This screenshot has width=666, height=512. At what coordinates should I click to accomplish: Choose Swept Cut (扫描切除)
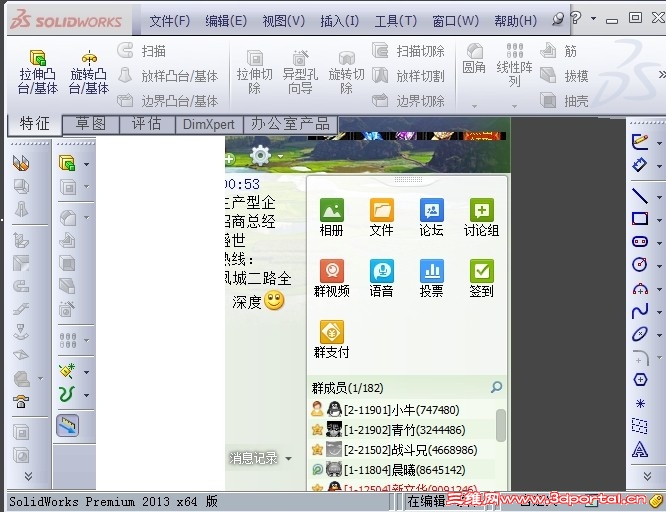click(408, 51)
